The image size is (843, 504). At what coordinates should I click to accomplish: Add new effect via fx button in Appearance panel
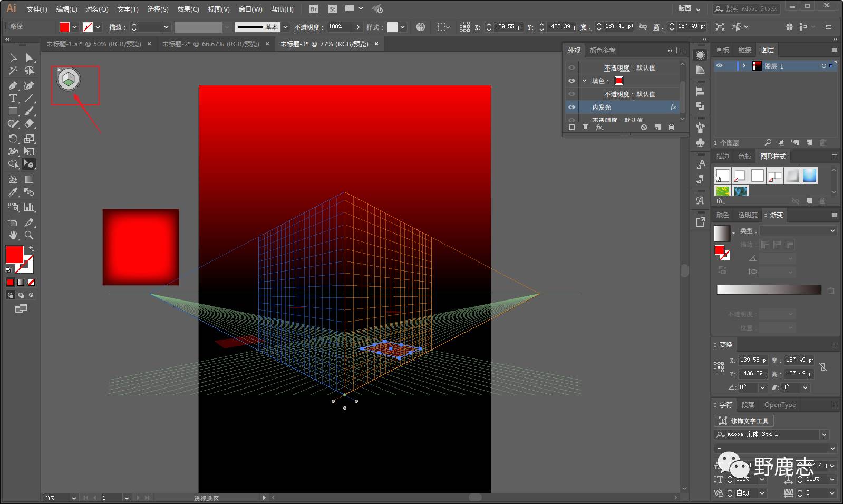click(x=599, y=128)
